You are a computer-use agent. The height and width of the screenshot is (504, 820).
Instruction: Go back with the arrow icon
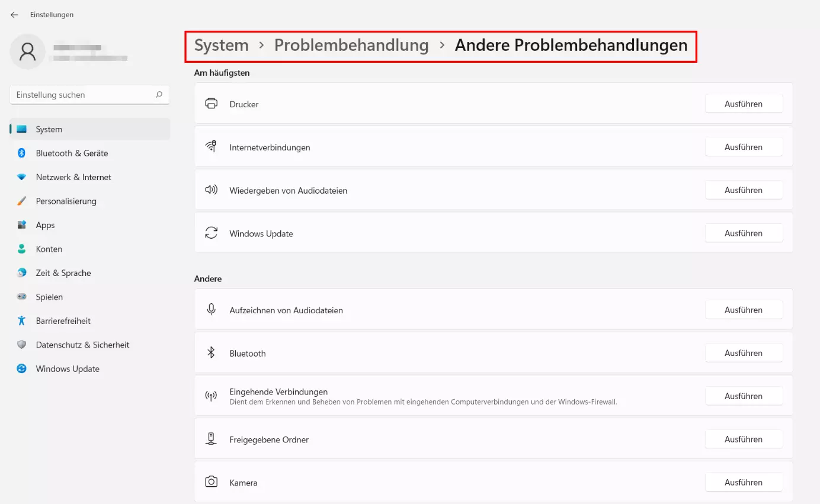(14, 15)
